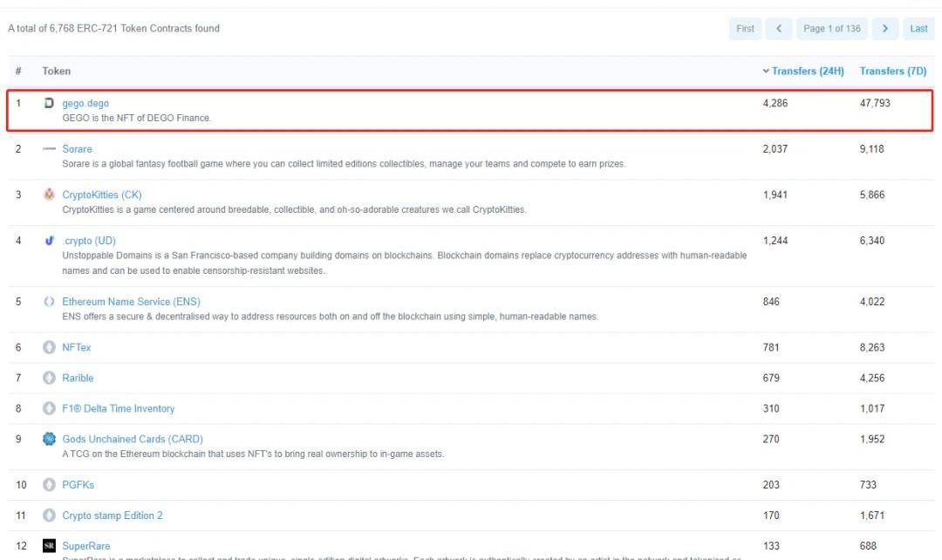Screen dimensions: 942x560
Task: Click the Sorare token logo icon
Action: point(49,148)
